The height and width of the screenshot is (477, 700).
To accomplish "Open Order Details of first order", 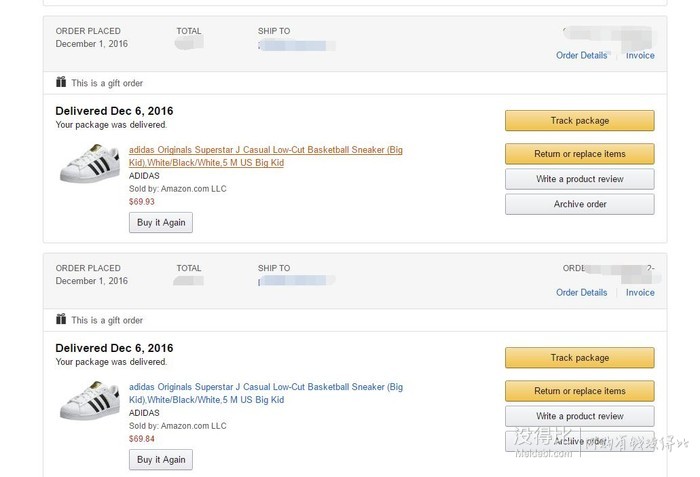I will coord(581,55).
